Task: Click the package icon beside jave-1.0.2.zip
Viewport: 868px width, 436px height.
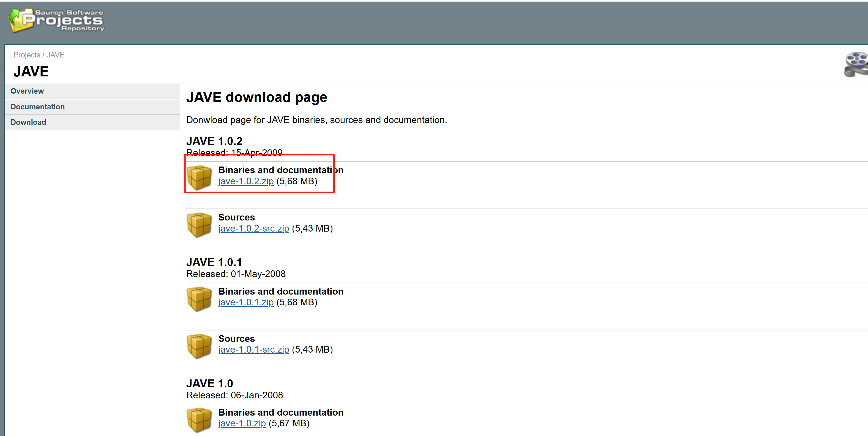Action: click(199, 177)
